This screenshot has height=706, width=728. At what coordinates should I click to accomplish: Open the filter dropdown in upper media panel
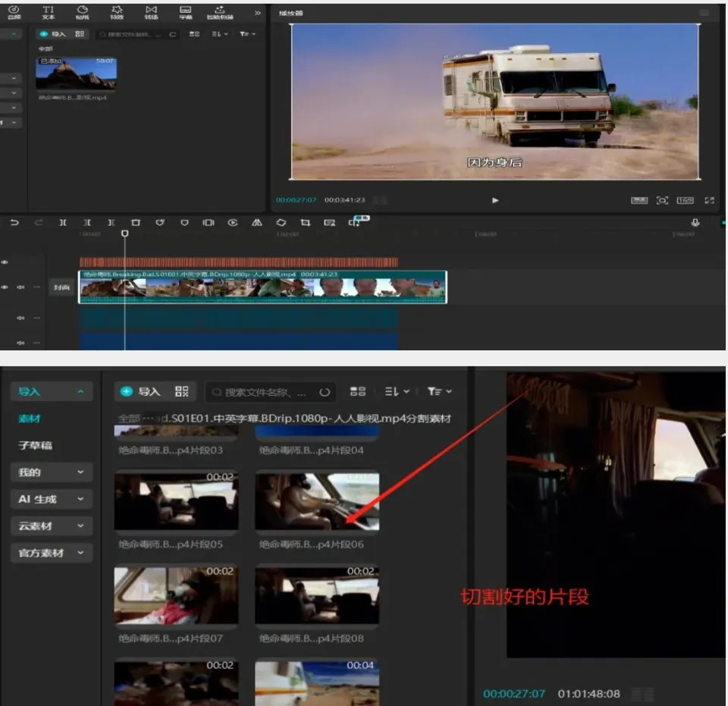pyautogui.click(x=247, y=34)
